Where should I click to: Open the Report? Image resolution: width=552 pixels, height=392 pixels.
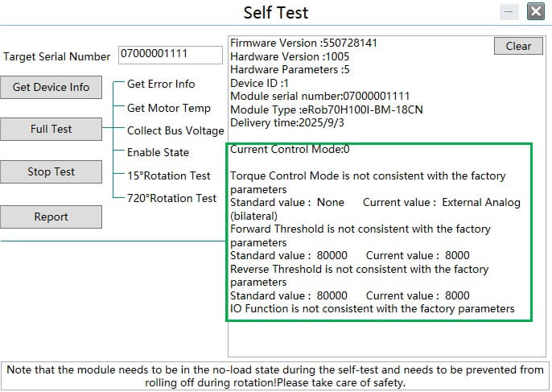(51, 217)
